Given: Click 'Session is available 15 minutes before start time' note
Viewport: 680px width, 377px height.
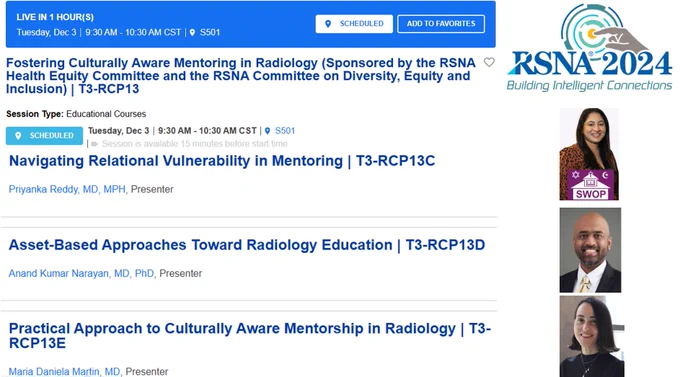Looking at the screenshot, I should pos(195,144).
